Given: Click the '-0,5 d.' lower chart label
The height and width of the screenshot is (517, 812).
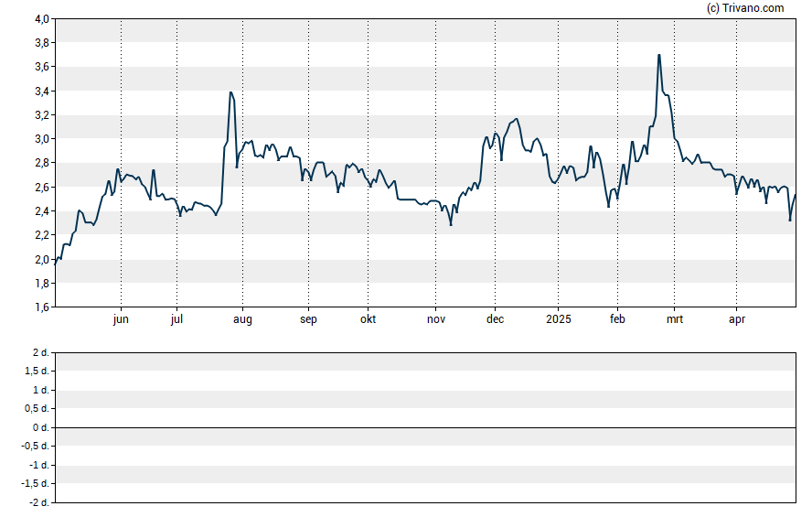Looking at the screenshot, I should point(36,446).
